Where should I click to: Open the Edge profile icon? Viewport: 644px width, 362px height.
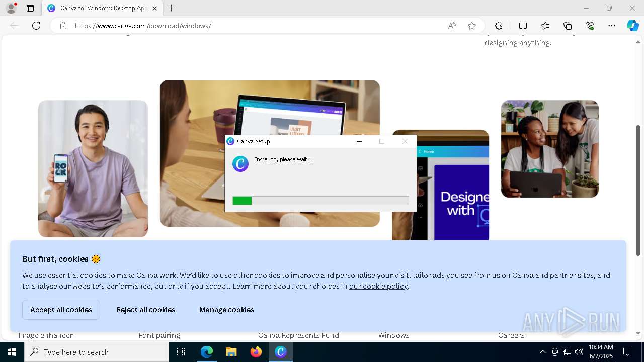[x=11, y=8]
